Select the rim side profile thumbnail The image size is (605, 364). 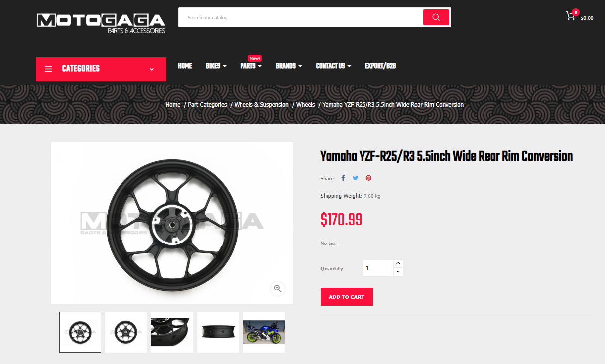pos(218,332)
